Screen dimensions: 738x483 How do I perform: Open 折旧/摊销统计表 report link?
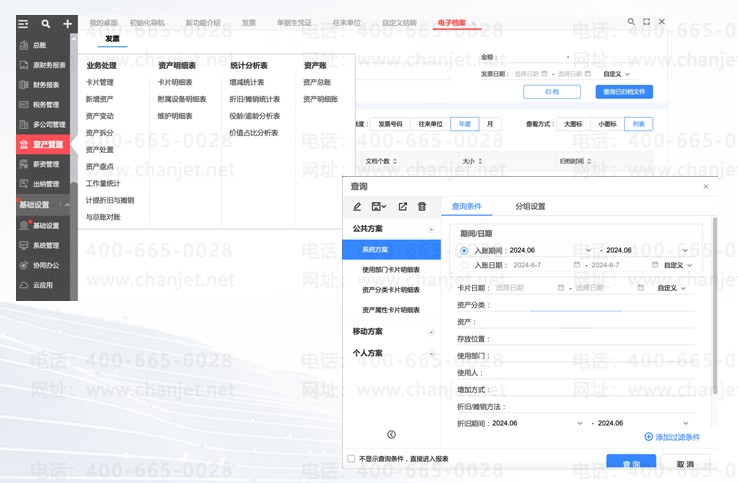coord(255,99)
